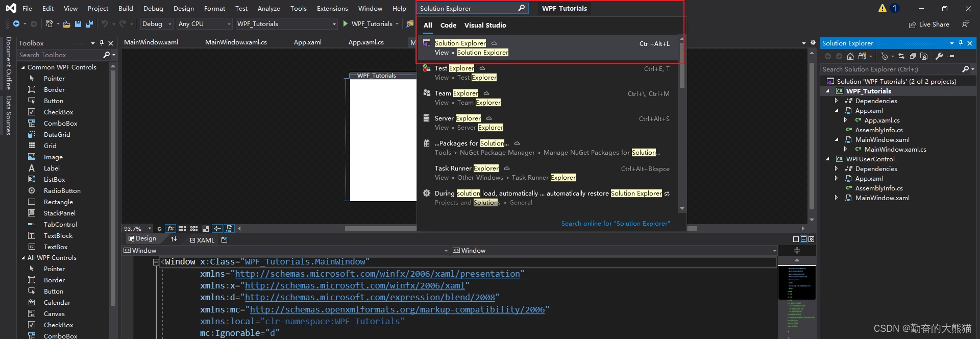Toggle effects fx button in designer
This screenshot has width=980, height=339.
pyautogui.click(x=170, y=229)
